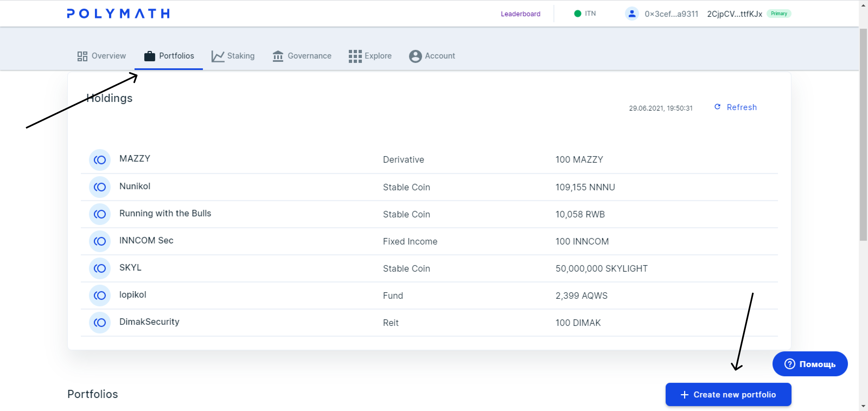
Task: Open the Explore tab
Action: pos(370,56)
